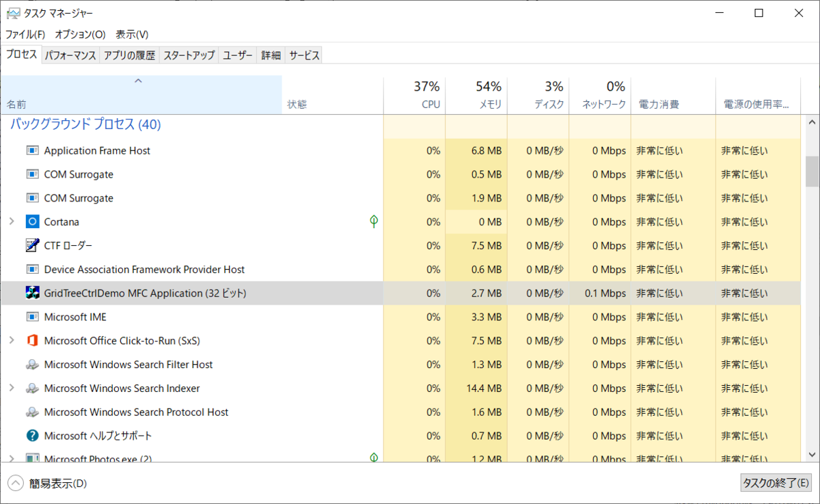
Task: Click the vertical scrollbar thumb
Action: (x=812, y=171)
